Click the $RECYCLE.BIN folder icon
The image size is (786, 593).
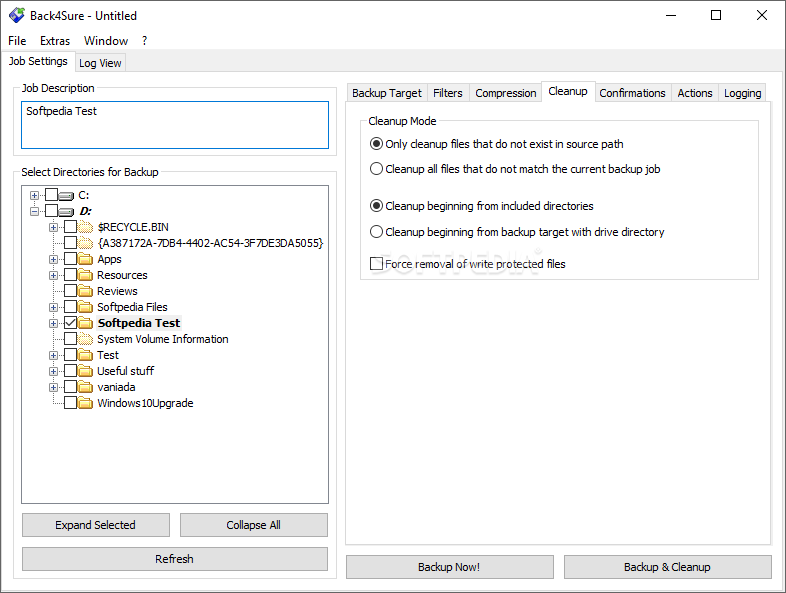point(86,227)
